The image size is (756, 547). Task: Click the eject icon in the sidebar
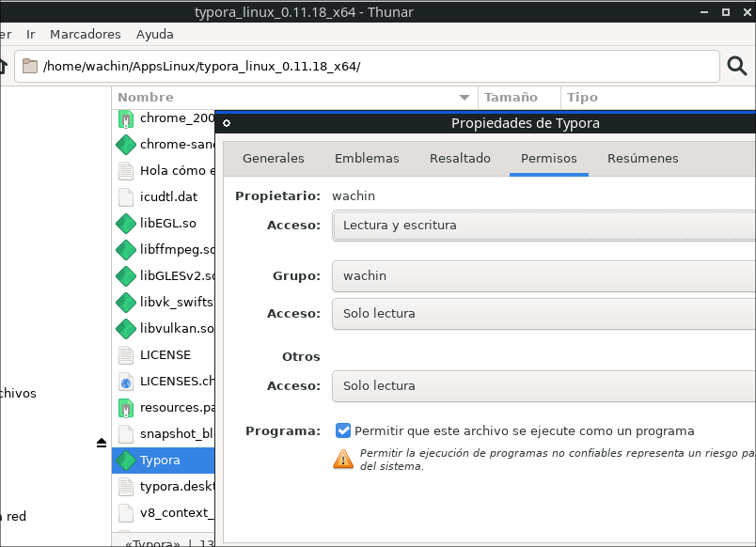(102, 443)
